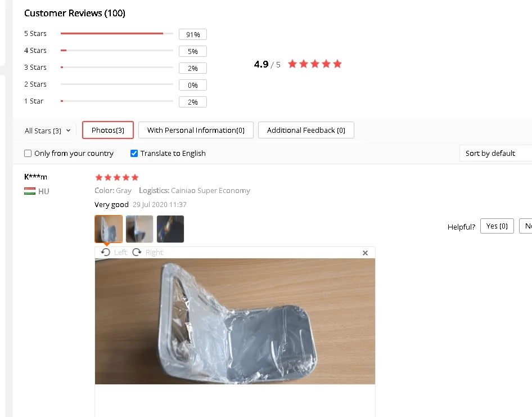Open the third review photo thumbnail
The height and width of the screenshot is (417, 532).
[170, 229]
